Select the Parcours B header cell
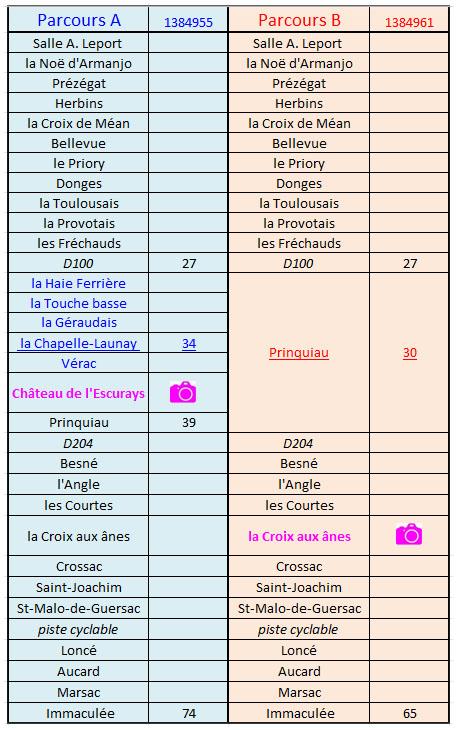This screenshot has height=730, width=457. click(299, 20)
